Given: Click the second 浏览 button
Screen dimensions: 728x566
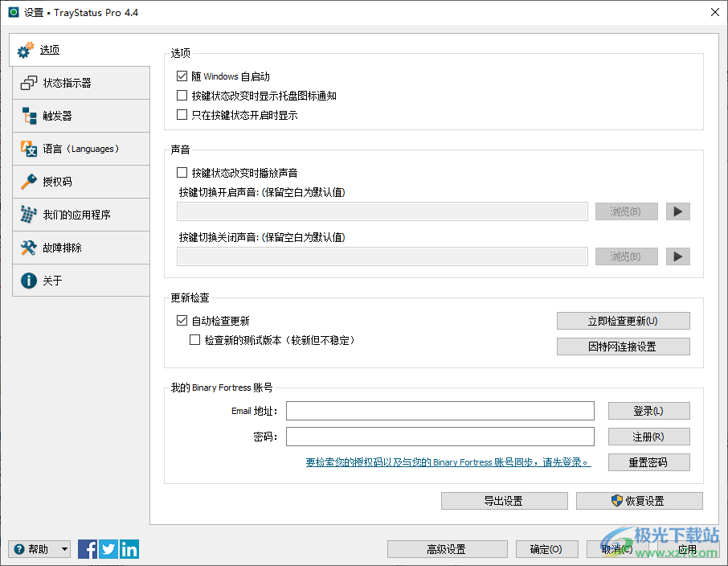Looking at the screenshot, I should click(626, 256).
